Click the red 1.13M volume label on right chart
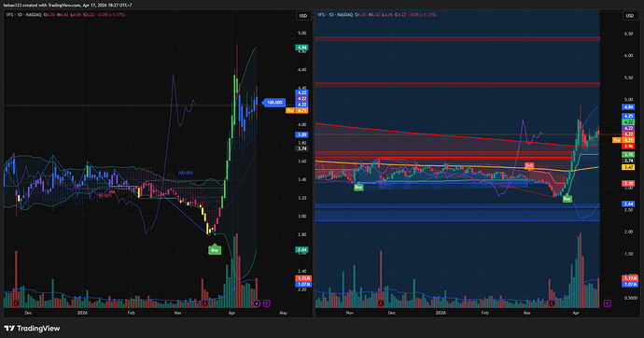 tap(630, 278)
